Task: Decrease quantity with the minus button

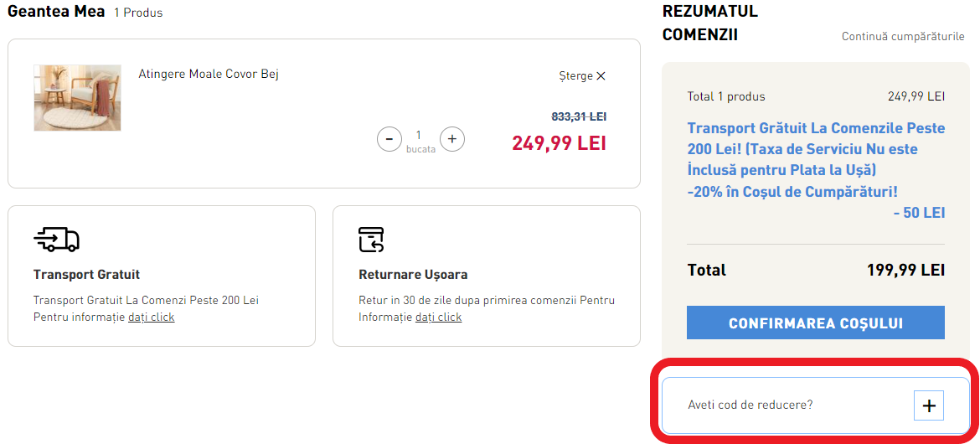Action: 389,139
